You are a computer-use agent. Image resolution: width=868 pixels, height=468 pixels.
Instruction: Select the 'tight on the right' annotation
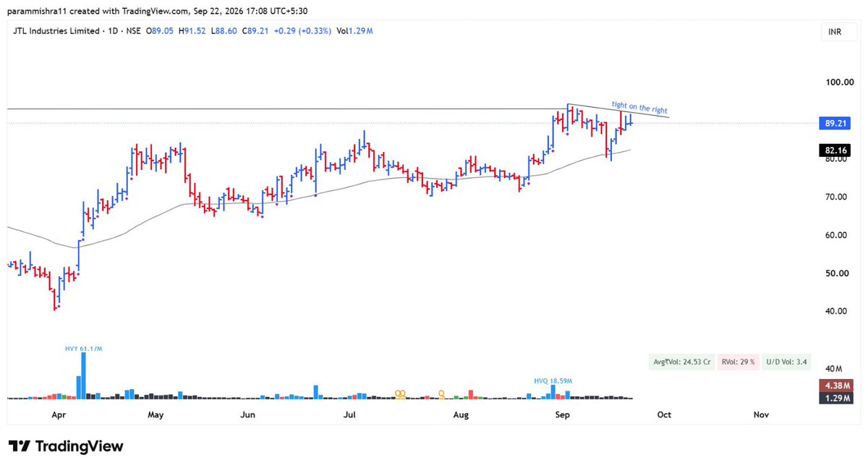(639, 109)
